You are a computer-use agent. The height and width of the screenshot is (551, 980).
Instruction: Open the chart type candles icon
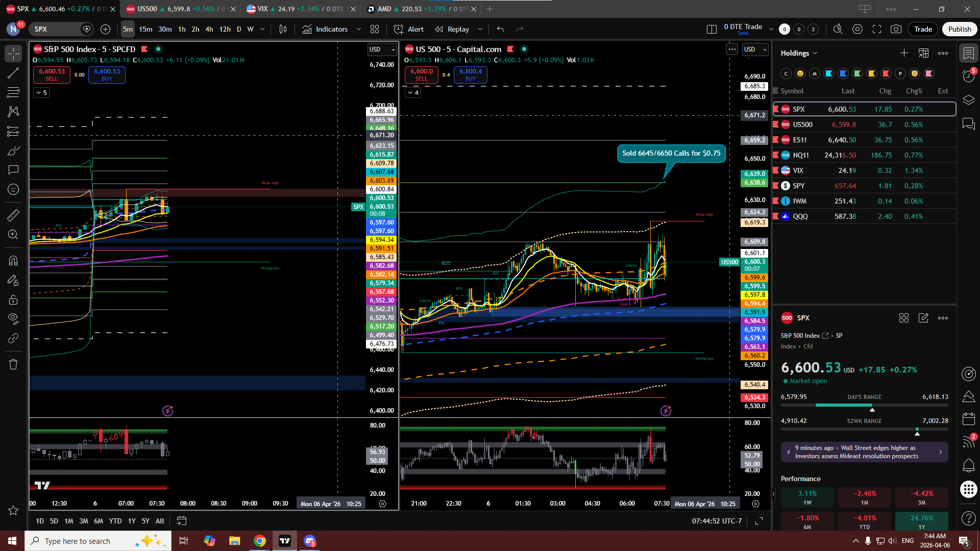point(283,29)
